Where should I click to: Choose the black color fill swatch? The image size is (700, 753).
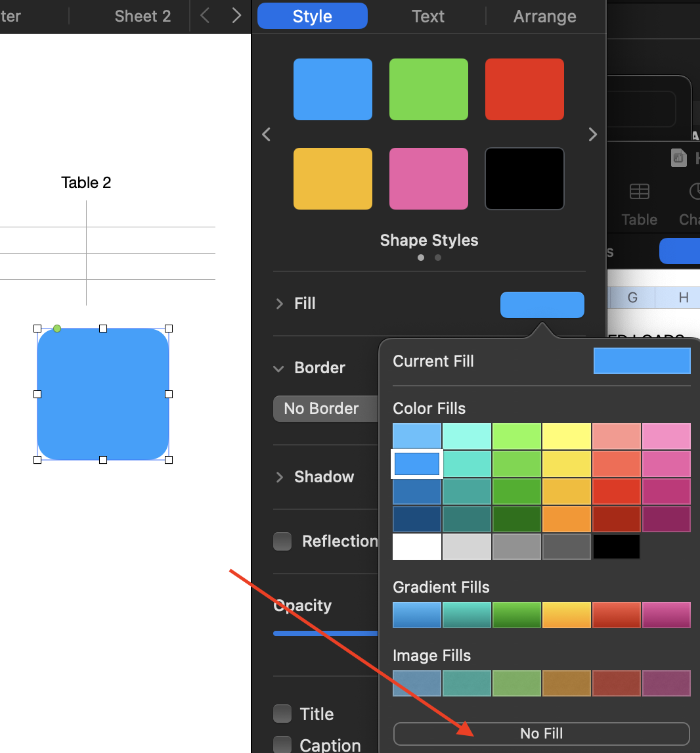coord(616,547)
